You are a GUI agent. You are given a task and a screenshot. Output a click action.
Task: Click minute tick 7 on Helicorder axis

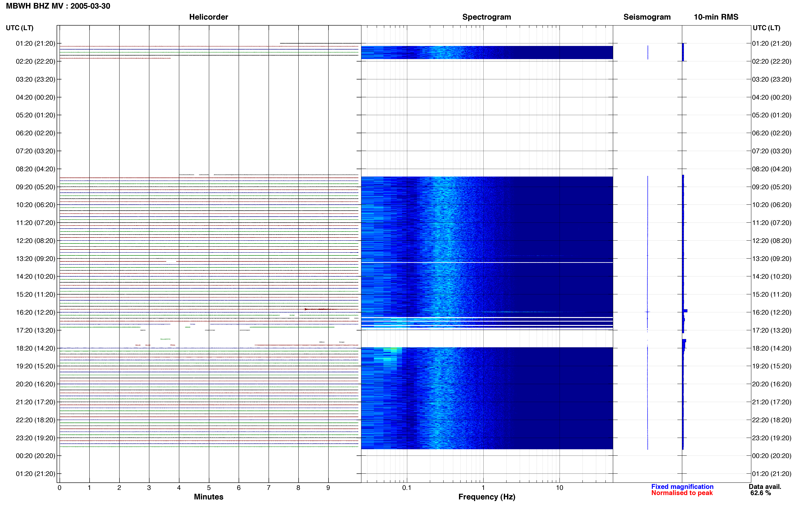tap(269, 488)
